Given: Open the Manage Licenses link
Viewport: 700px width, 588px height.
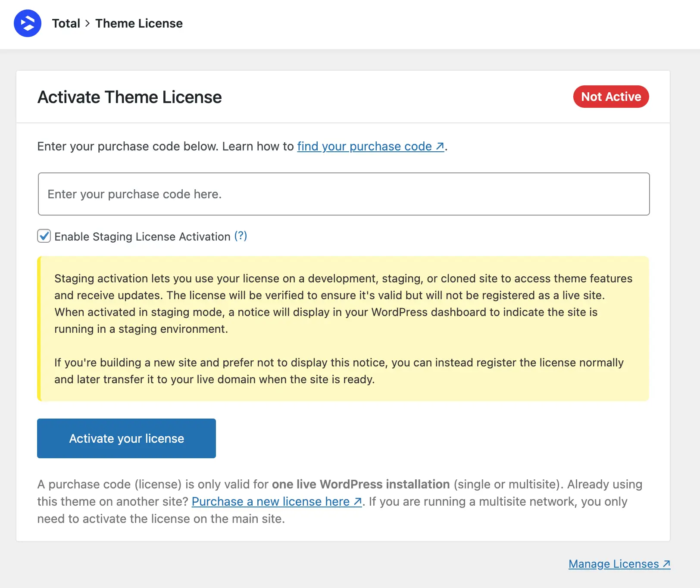Looking at the screenshot, I should (x=614, y=564).
